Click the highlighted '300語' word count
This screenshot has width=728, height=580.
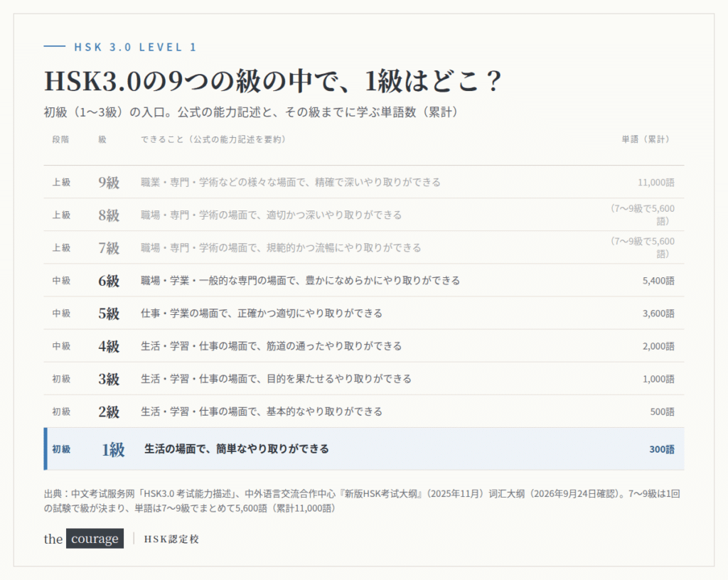[x=662, y=449]
